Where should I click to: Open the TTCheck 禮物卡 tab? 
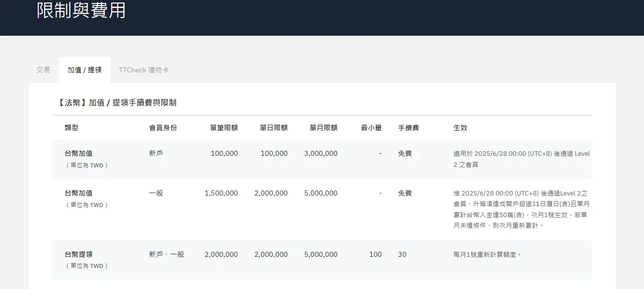[x=144, y=70]
